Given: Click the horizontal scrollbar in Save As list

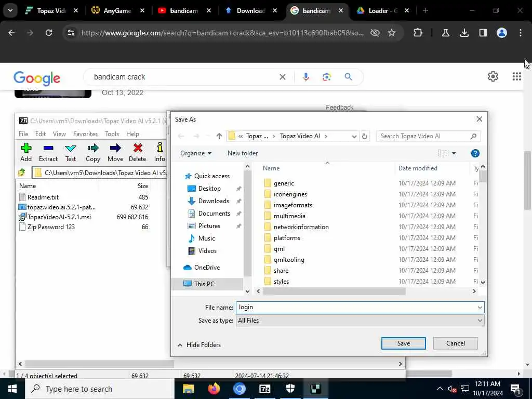Looking at the screenshot, I should [334, 291].
